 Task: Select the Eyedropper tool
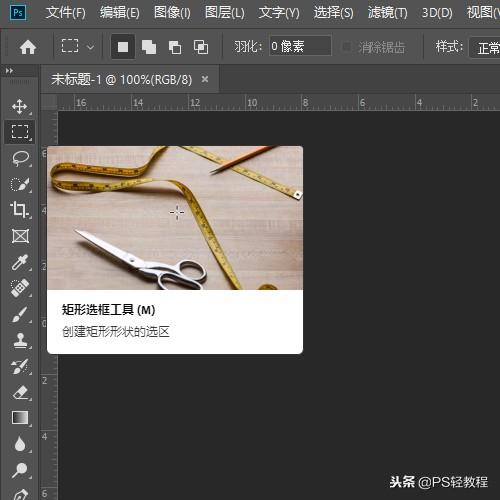point(19,262)
